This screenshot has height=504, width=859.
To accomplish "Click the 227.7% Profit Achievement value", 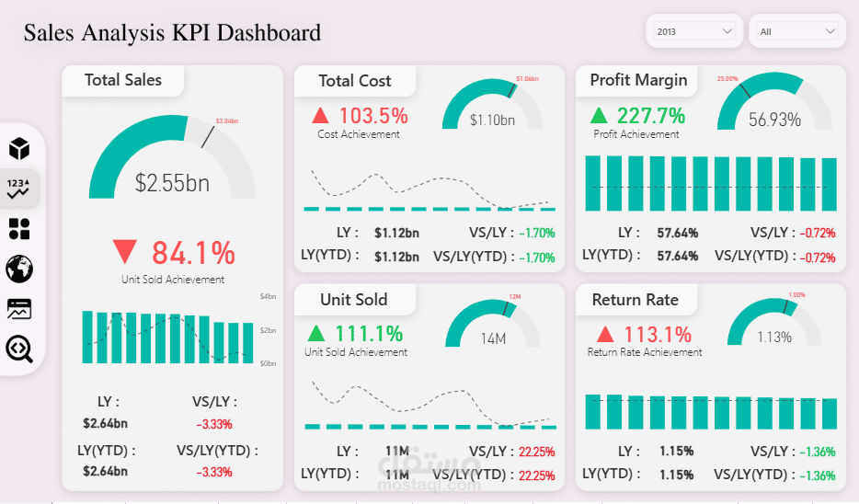I will pos(651,116).
